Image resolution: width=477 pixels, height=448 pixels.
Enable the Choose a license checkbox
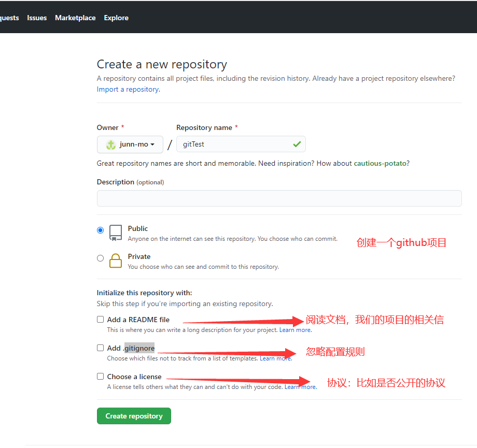tap(100, 377)
